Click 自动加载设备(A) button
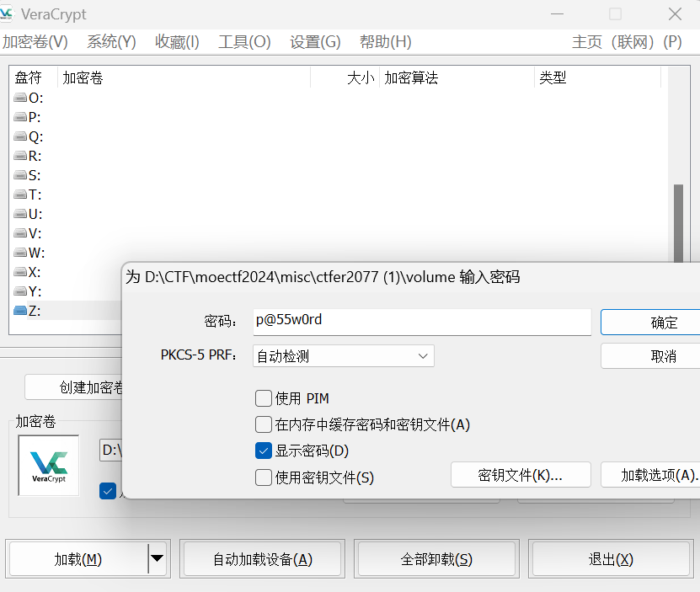The image size is (700, 592). [x=263, y=559]
